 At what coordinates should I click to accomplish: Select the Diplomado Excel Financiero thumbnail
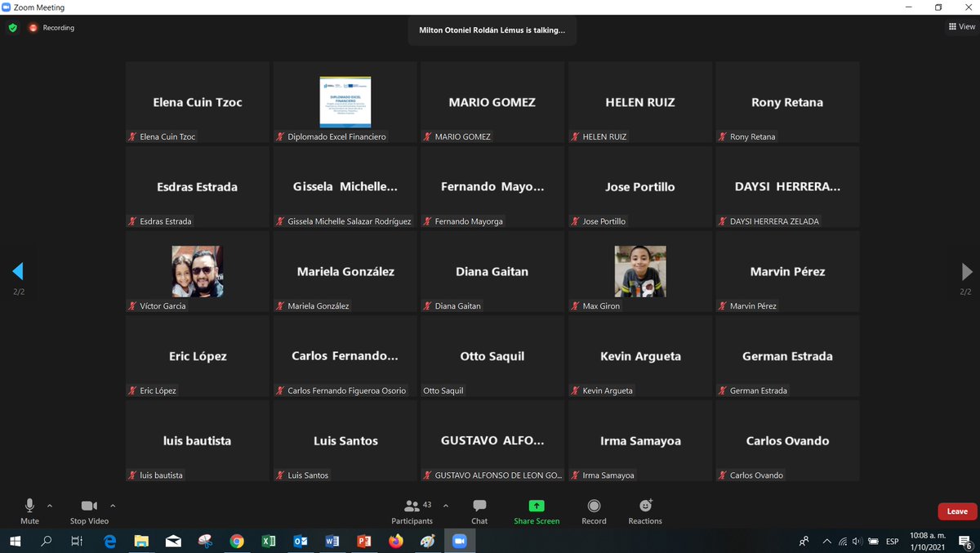coord(345,102)
